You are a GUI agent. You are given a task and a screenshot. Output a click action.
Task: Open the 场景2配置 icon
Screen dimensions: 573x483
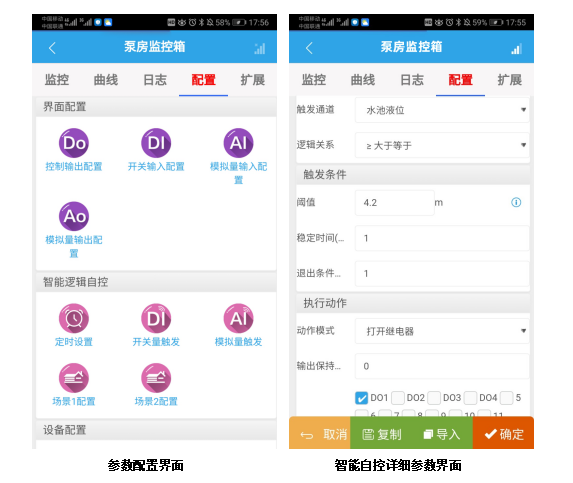point(156,378)
